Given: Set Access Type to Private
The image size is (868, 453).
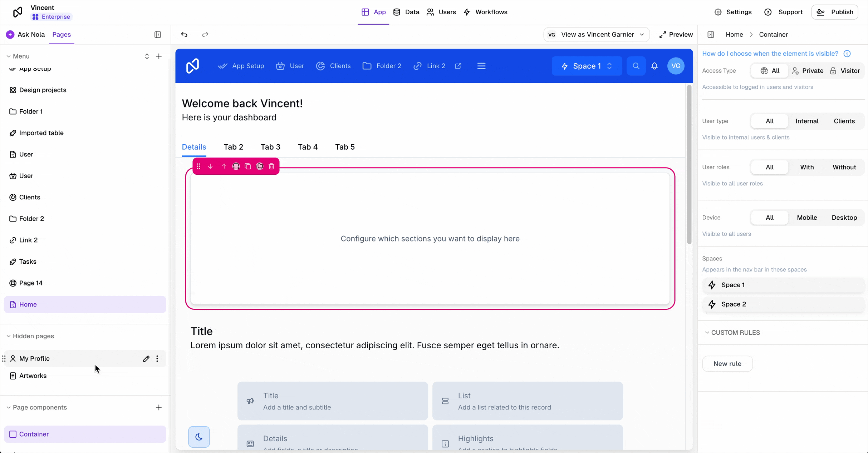Looking at the screenshot, I should (x=808, y=71).
